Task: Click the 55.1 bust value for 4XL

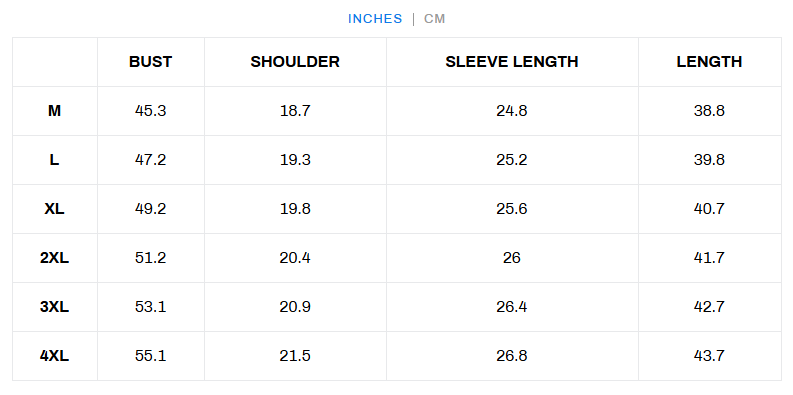Action: click(x=151, y=356)
